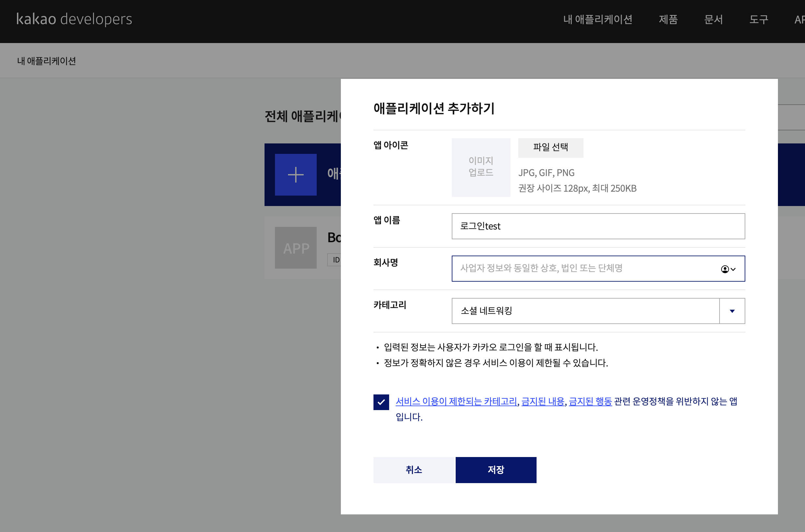Click the image upload placeholder box
This screenshot has height=532, width=805.
480,167
